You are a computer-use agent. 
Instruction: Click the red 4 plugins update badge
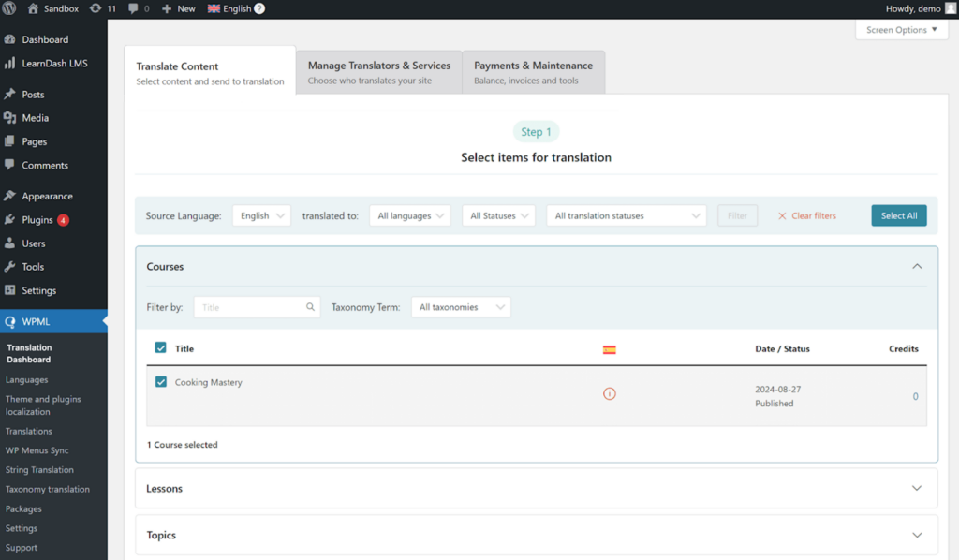(x=63, y=219)
